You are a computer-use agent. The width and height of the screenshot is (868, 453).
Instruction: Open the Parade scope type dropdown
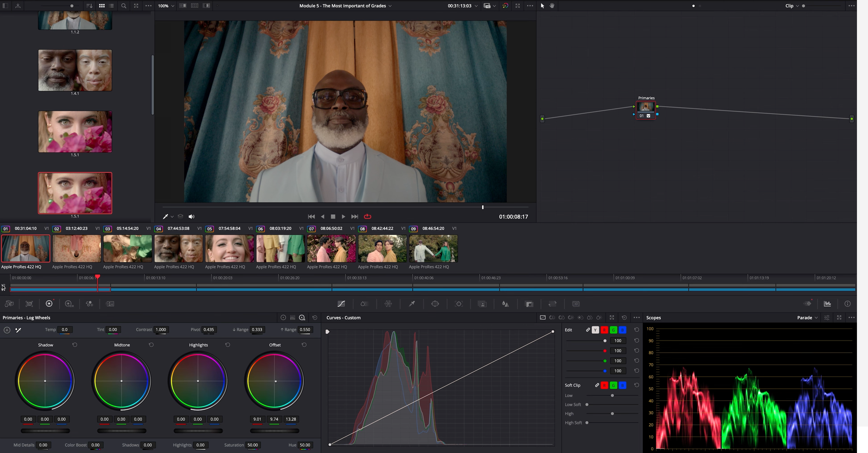point(807,318)
